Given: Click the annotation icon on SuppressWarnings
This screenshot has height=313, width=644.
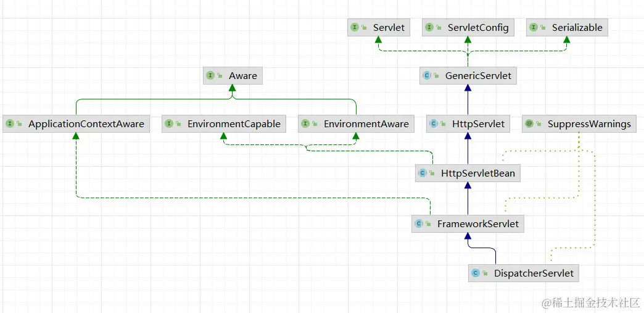Looking at the screenshot, I should coord(529,124).
